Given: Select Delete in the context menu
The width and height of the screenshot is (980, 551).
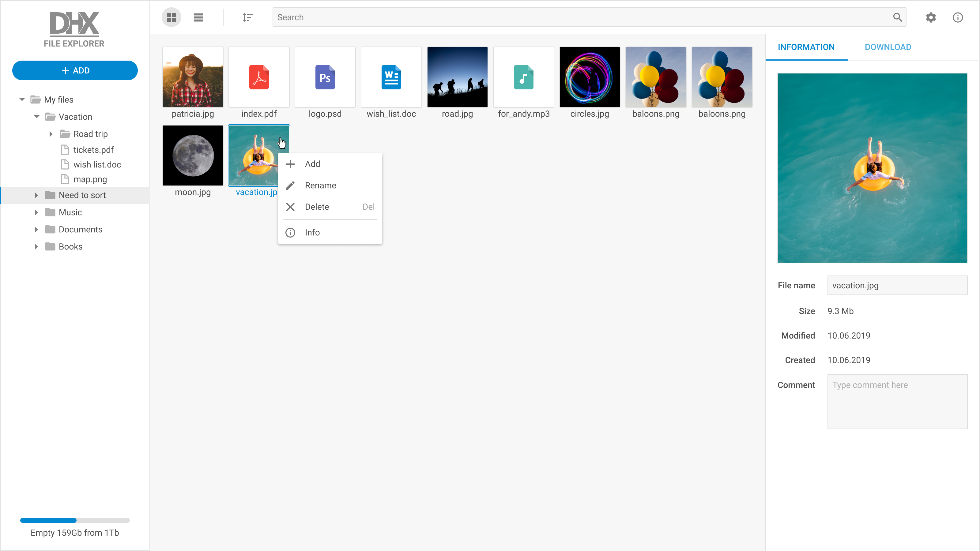Looking at the screenshot, I should (317, 207).
